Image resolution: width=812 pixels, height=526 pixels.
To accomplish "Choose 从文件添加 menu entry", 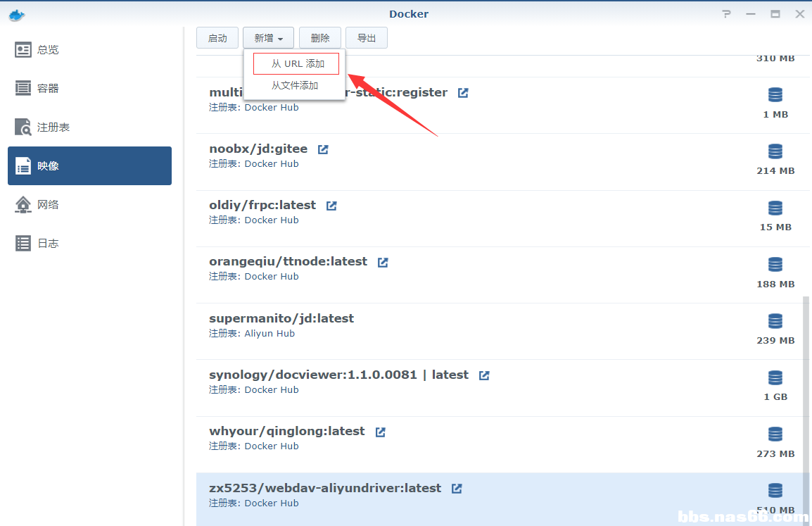I will tap(295, 85).
